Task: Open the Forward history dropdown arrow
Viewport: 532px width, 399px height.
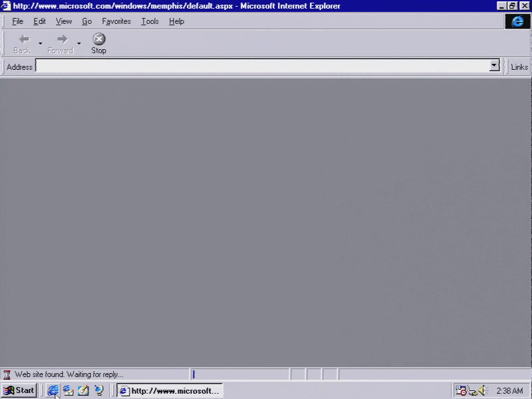Action: 78,43
